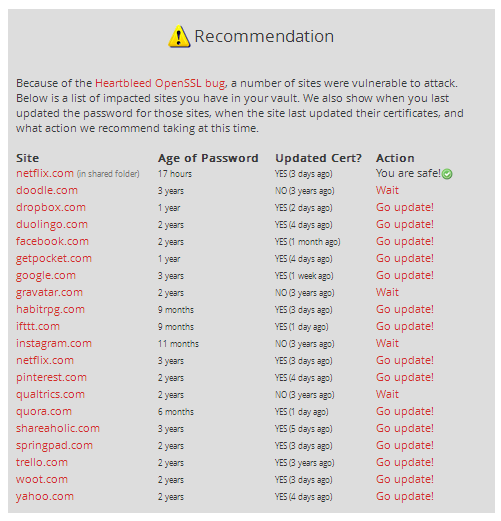Image resolution: width=501 pixels, height=521 pixels.
Task: Click the yellow warning triangle icon
Action: pyautogui.click(x=179, y=36)
